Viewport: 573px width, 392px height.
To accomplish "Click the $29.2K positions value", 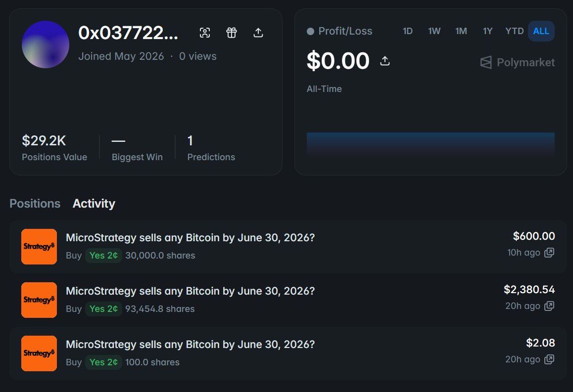I will pos(44,140).
